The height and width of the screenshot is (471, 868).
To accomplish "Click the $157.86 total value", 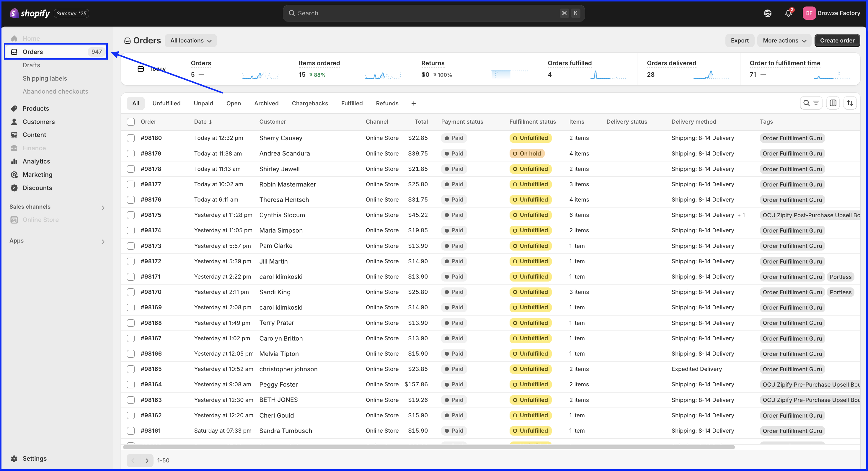I will pyautogui.click(x=416, y=385).
